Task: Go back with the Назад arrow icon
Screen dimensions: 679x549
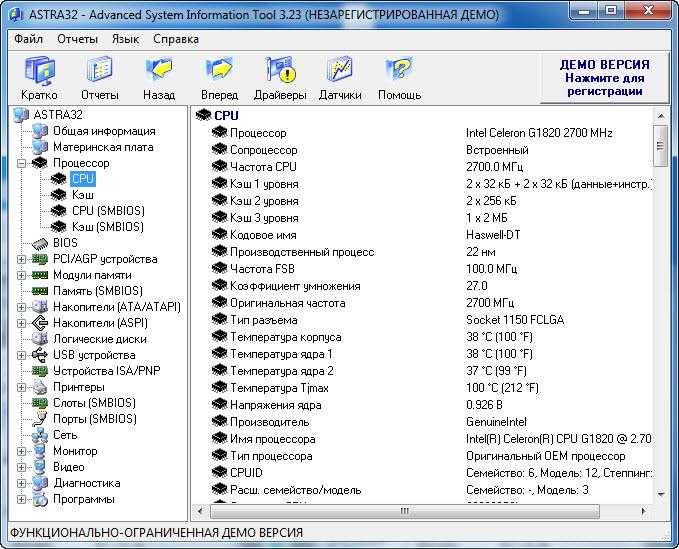Action: (x=159, y=70)
